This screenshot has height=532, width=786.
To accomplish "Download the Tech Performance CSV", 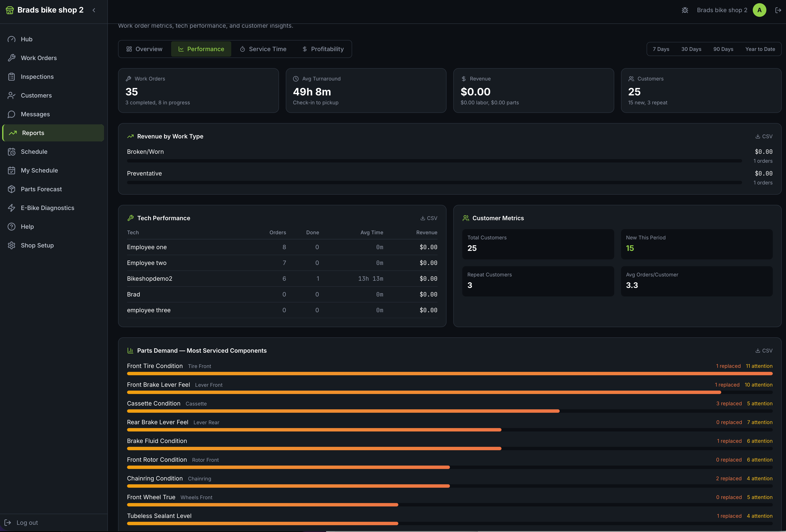I will [429, 218].
